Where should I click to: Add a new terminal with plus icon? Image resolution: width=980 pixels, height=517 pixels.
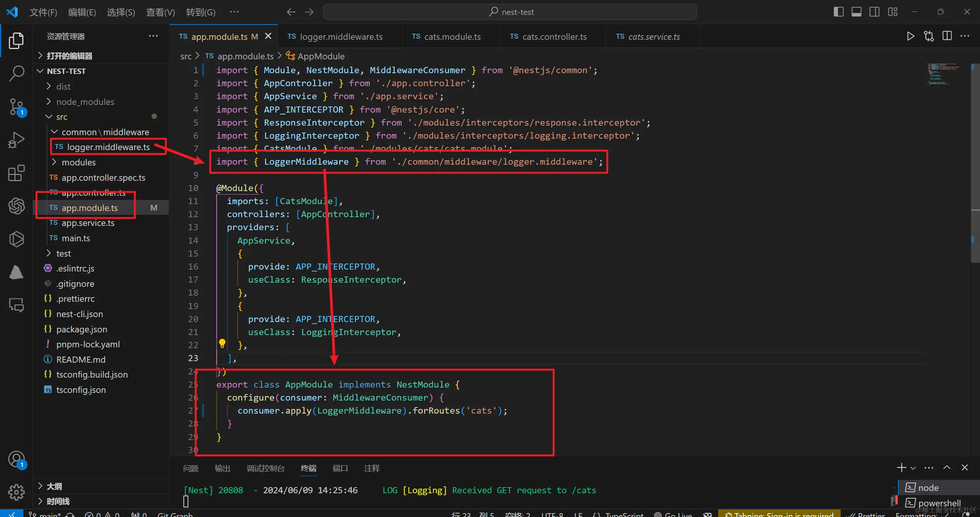coord(901,468)
